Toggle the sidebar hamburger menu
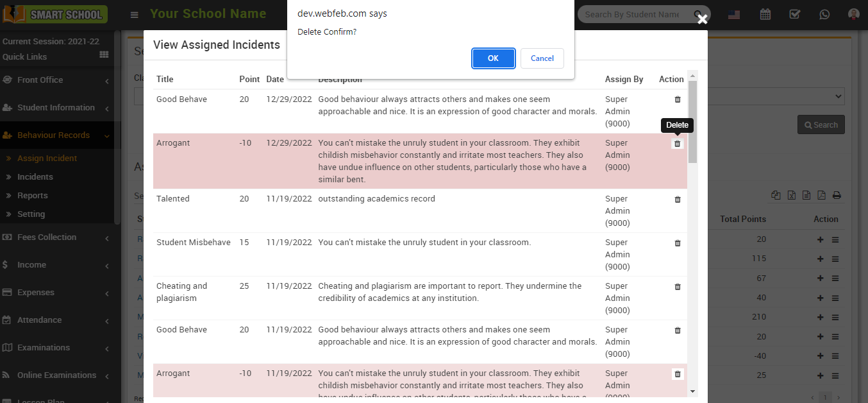The image size is (868, 403). click(x=134, y=15)
